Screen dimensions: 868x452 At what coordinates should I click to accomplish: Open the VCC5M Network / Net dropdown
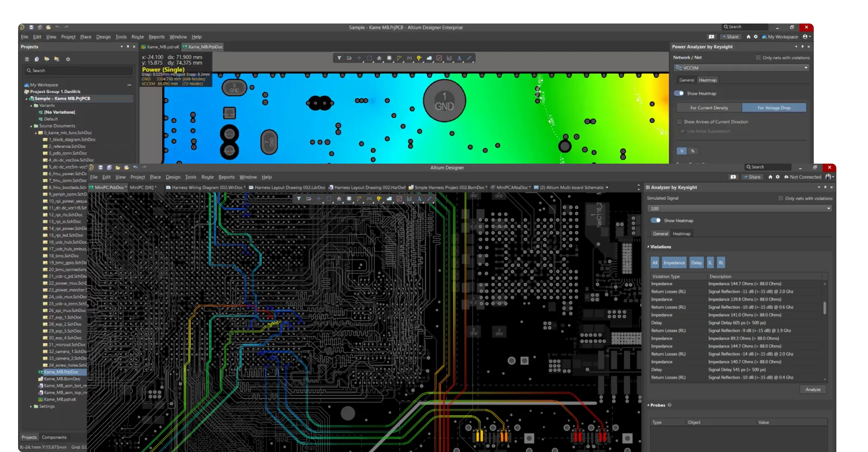[741, 68]
